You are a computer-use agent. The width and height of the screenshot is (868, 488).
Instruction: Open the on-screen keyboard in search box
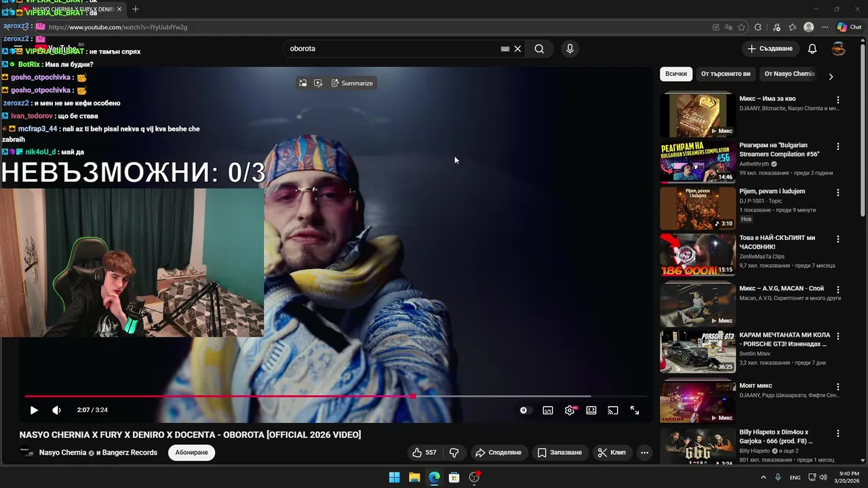click(x=505, y=49)
